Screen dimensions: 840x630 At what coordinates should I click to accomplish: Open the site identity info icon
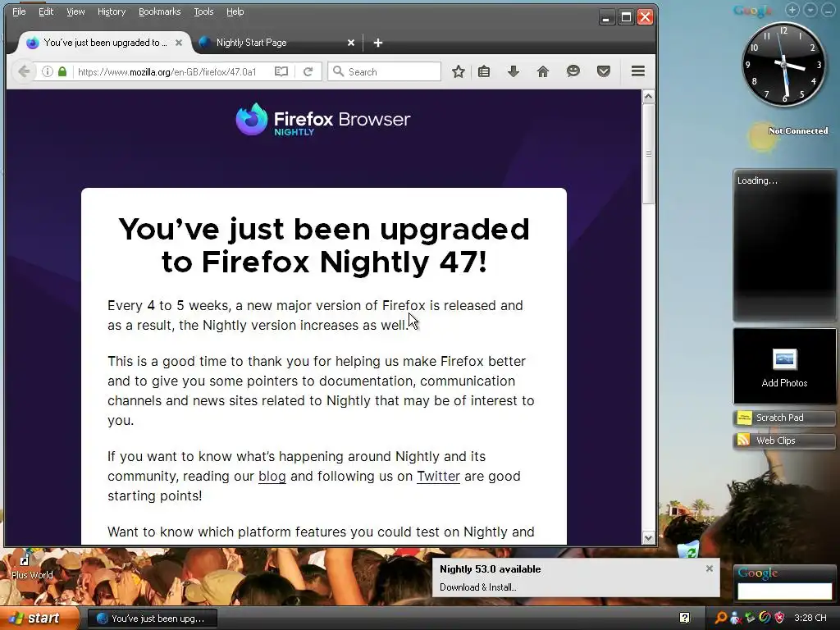47,71
